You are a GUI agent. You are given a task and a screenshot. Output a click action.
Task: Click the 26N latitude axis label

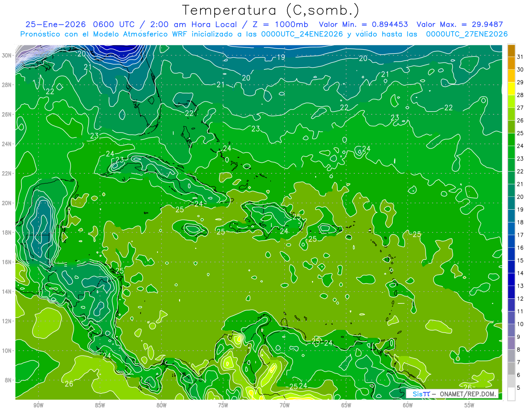click(8, 114)
